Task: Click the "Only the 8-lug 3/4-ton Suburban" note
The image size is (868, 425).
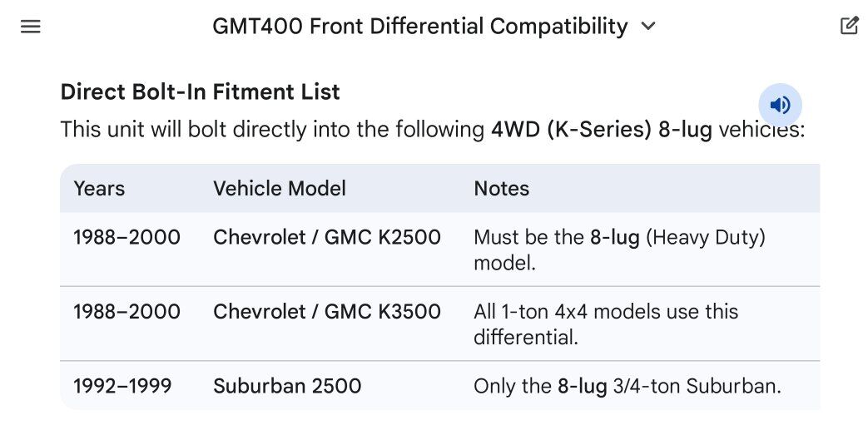Action: pos(627,386)
